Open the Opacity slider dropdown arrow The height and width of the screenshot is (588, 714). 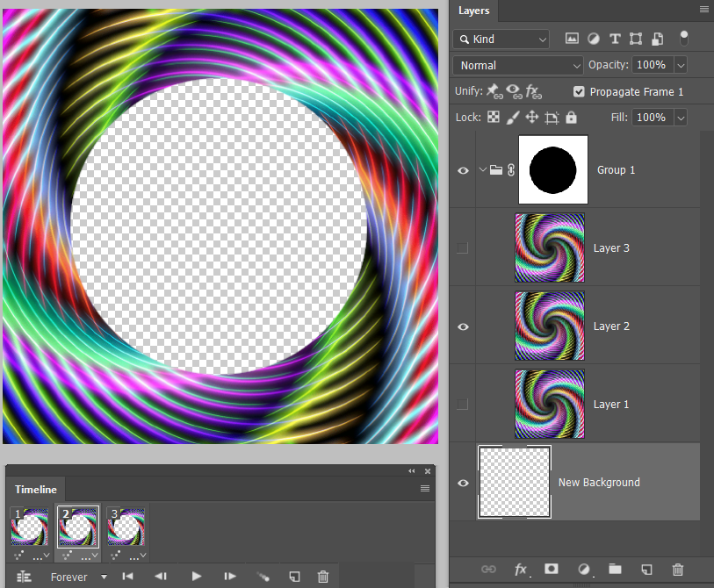click(x=681, y=65)
